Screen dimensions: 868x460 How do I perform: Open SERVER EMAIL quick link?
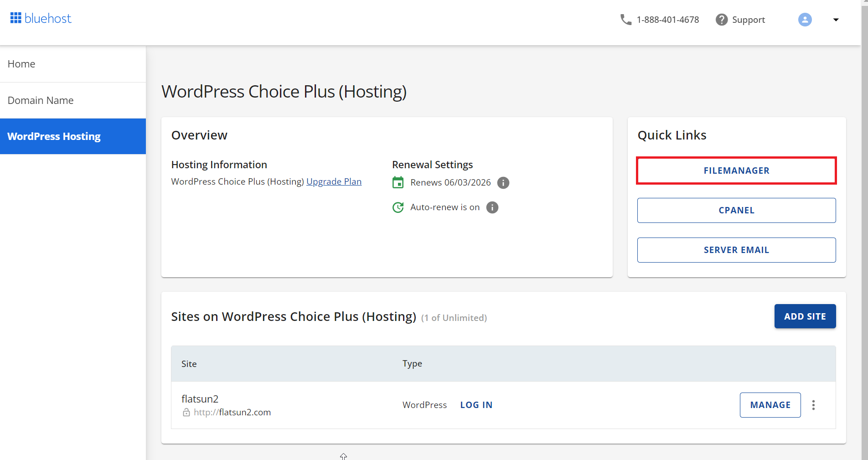click(736, 250)
